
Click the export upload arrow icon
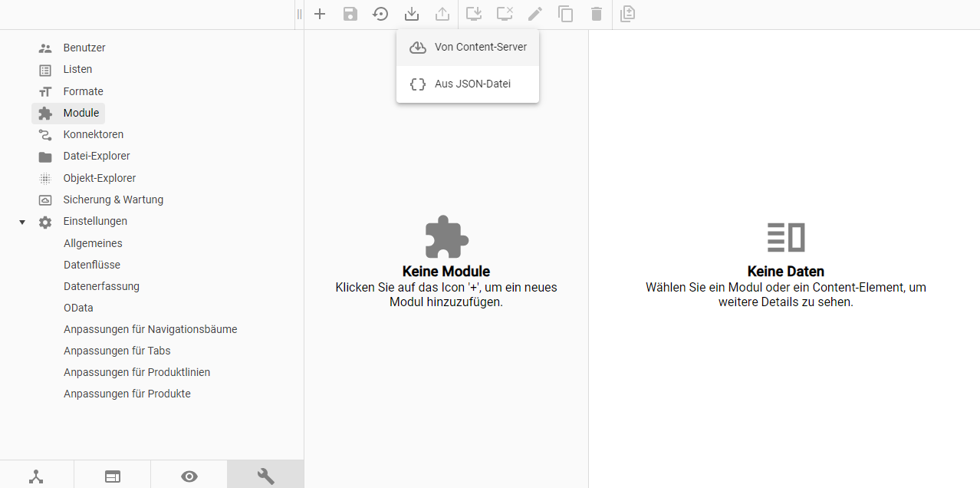[x=442, y=14]
